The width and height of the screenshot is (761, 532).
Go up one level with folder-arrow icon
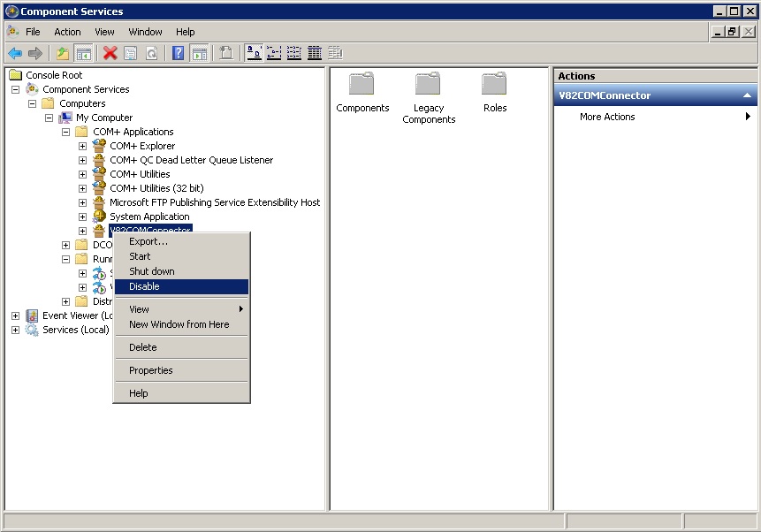tap(63, 53)
